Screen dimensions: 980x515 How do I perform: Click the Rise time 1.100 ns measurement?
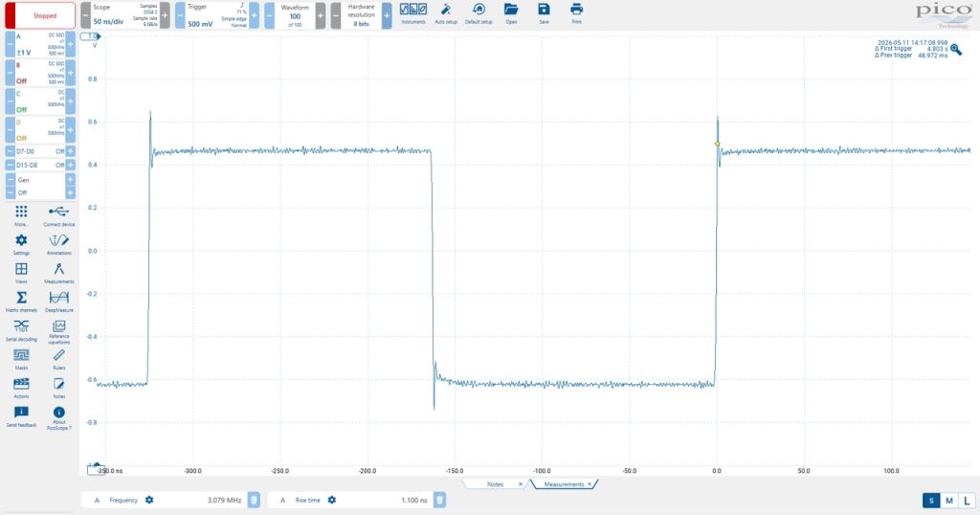pyautogui.click(x=350, y=500)
